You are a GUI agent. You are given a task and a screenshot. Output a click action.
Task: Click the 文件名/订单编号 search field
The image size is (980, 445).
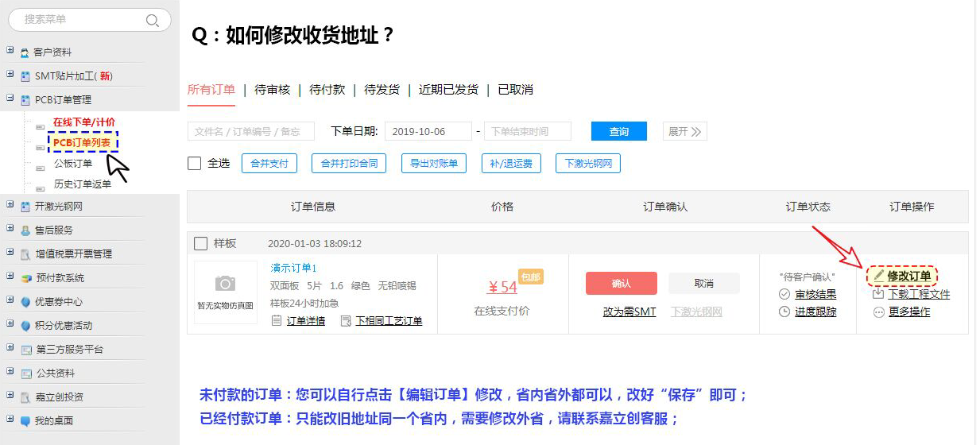[250, 132]
